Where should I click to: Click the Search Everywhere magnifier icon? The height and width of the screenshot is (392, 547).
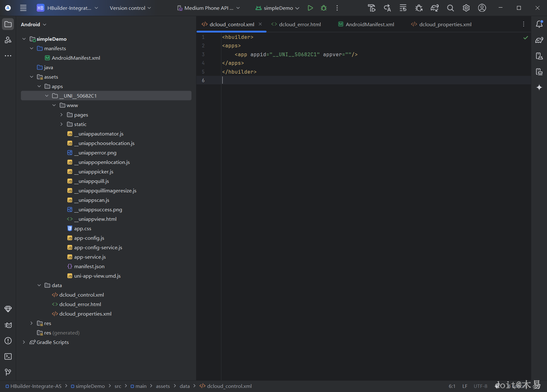point(450,8)
